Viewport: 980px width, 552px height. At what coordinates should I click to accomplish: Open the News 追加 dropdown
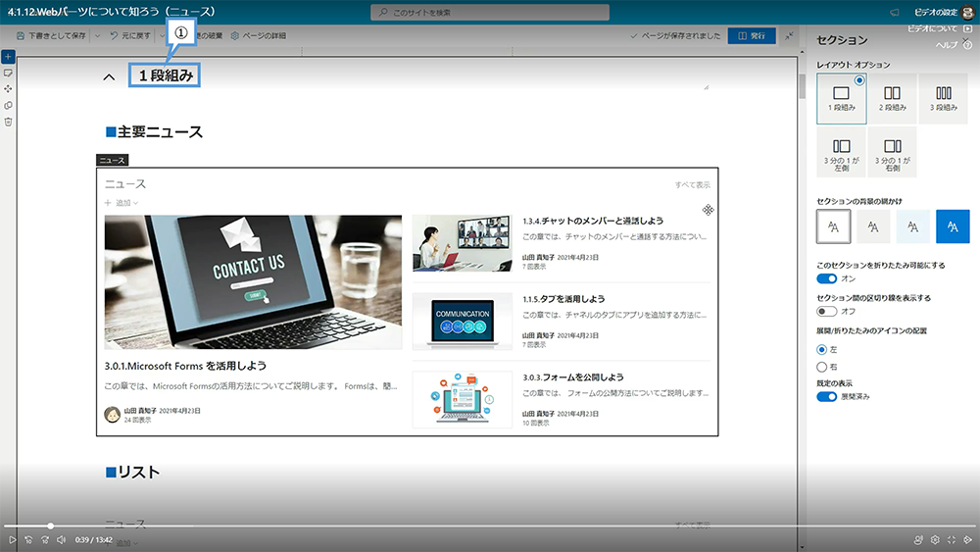tap(122, 203)
